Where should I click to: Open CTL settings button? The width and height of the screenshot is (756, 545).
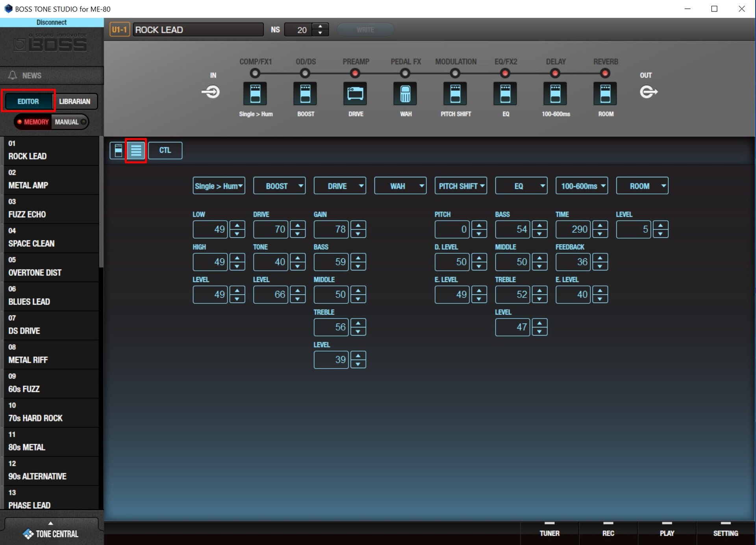point(165,150)
